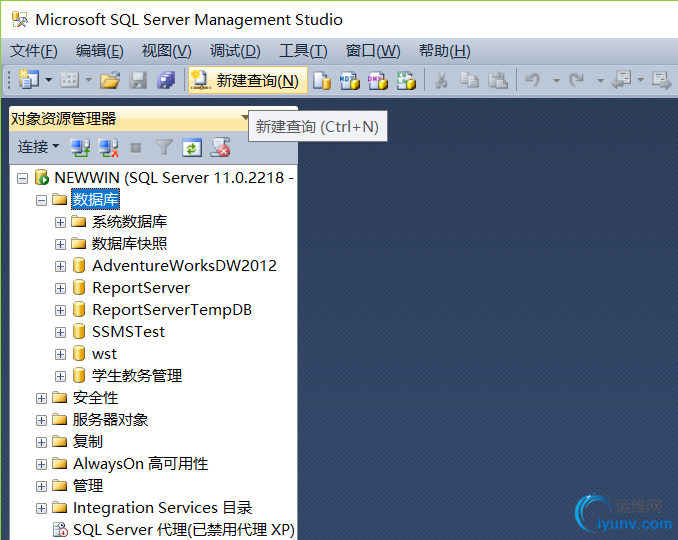Viewport: 678px width, 540px height.
Task: Select the SSMSTest database
Action: tap(128, 332)
